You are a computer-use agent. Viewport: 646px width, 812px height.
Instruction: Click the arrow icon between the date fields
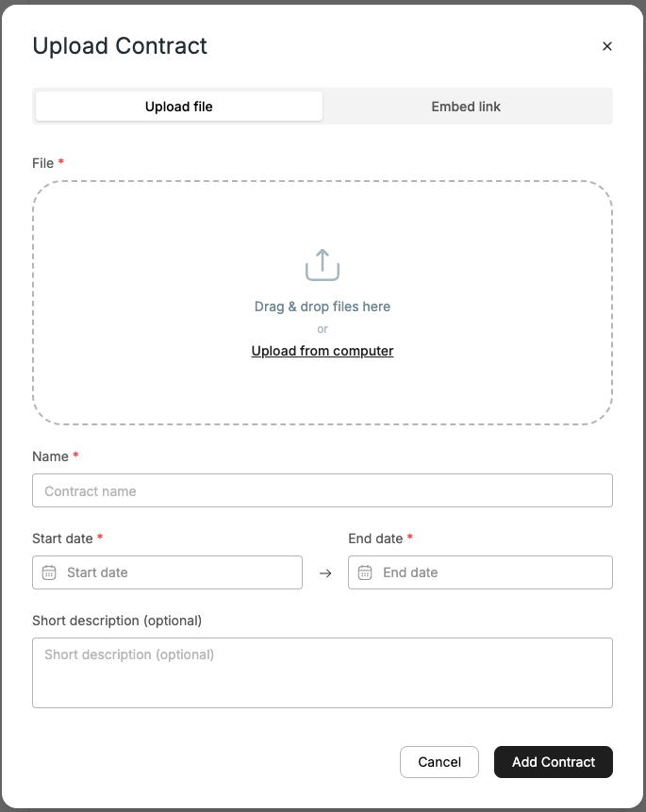[x=325, y=572]
